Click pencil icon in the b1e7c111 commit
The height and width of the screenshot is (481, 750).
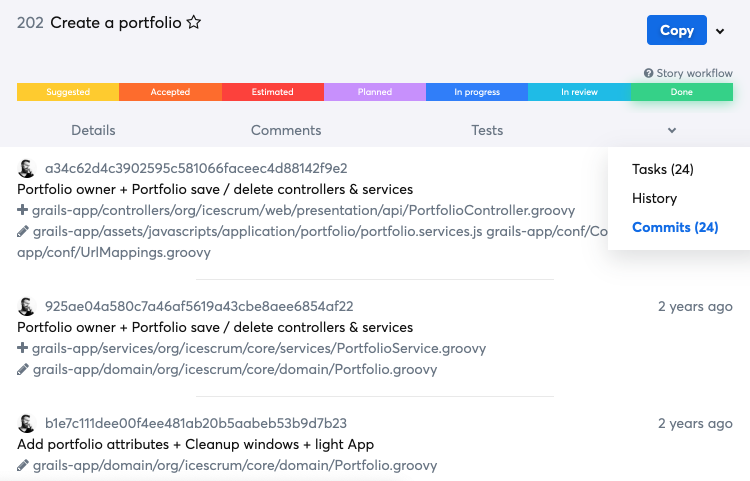(22, 465)
